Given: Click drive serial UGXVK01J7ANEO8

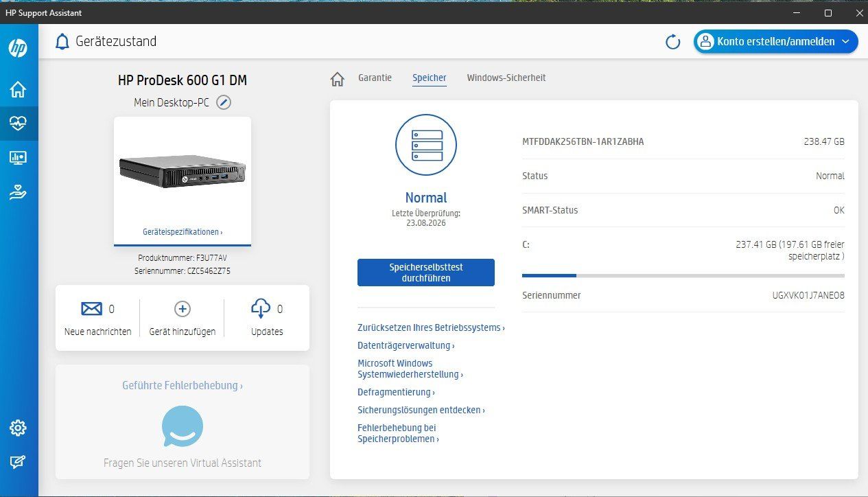Looking at the screenshot, I should coord(808,295).
